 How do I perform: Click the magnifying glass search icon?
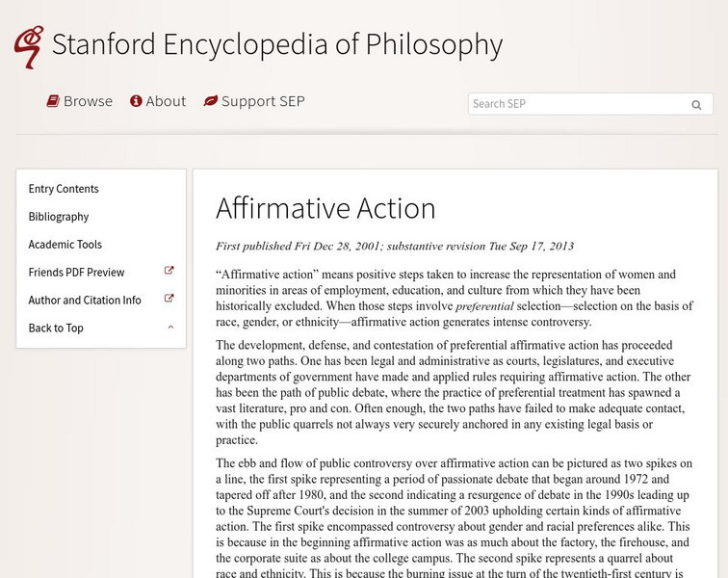(696, 105)
